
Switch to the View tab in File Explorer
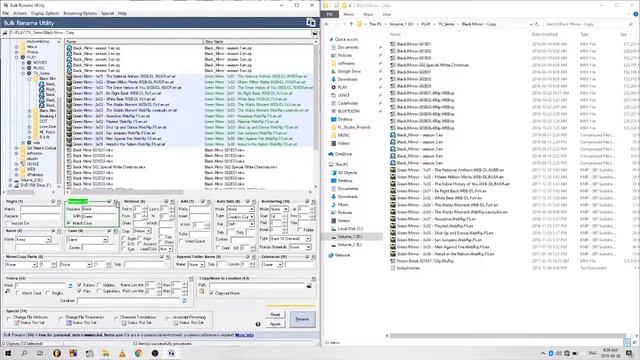(x=386, y=14)
